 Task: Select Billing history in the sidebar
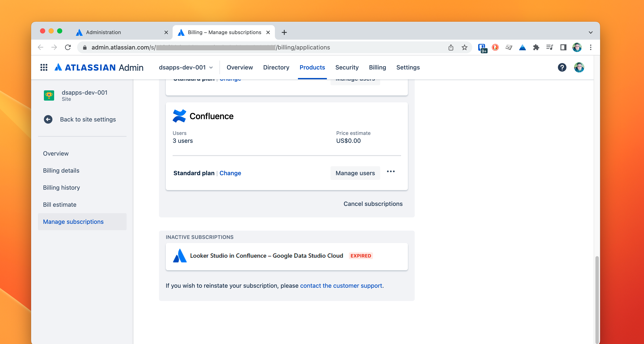61,188
